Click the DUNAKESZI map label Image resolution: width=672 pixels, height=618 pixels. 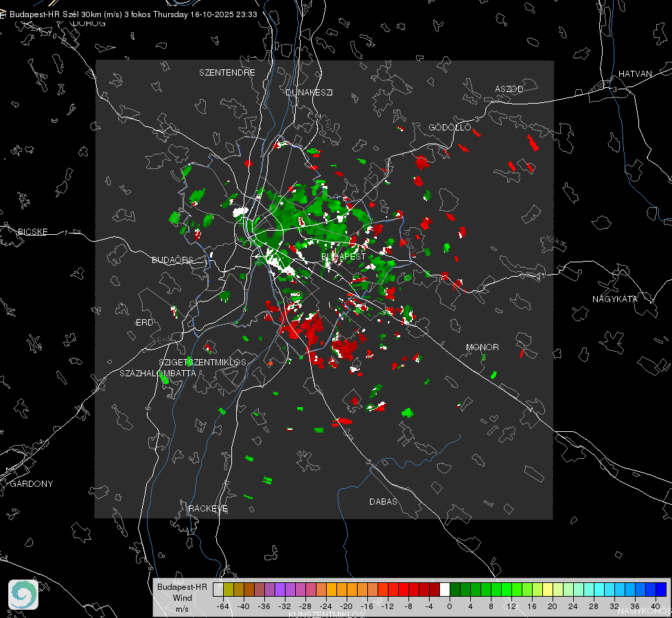click(309, 92)
